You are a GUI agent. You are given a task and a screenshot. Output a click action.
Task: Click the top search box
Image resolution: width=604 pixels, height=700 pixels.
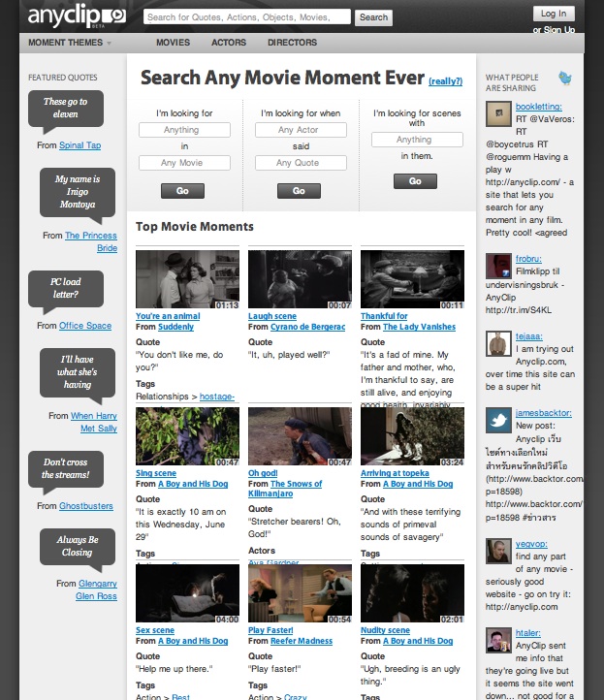pos(247,16)
